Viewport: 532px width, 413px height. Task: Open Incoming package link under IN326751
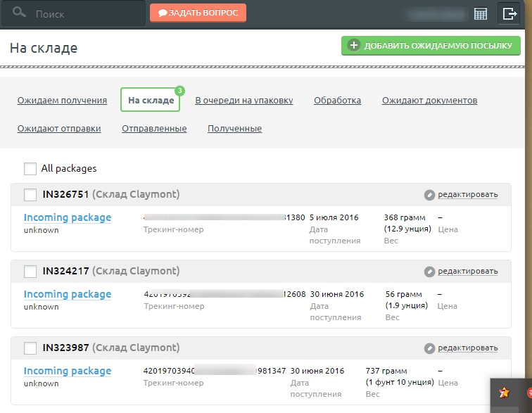pyautogui.click(x=67, y=217)
